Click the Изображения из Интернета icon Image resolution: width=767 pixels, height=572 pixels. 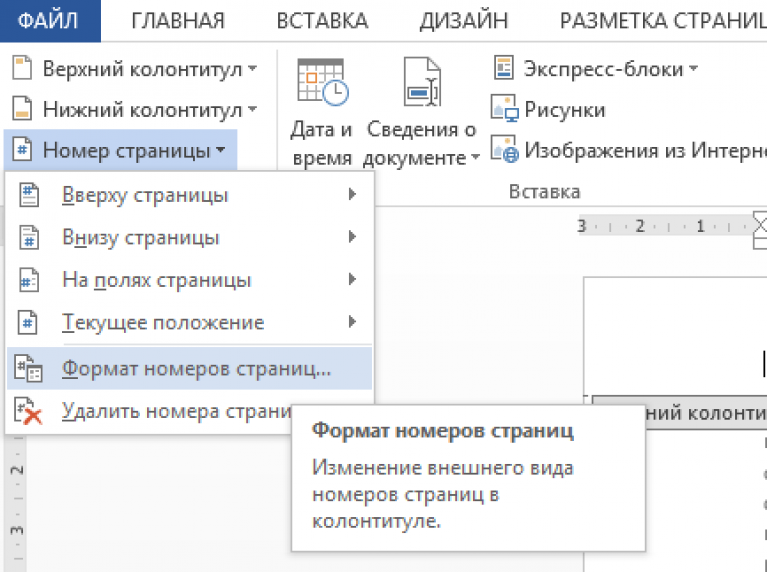(503, 150)
